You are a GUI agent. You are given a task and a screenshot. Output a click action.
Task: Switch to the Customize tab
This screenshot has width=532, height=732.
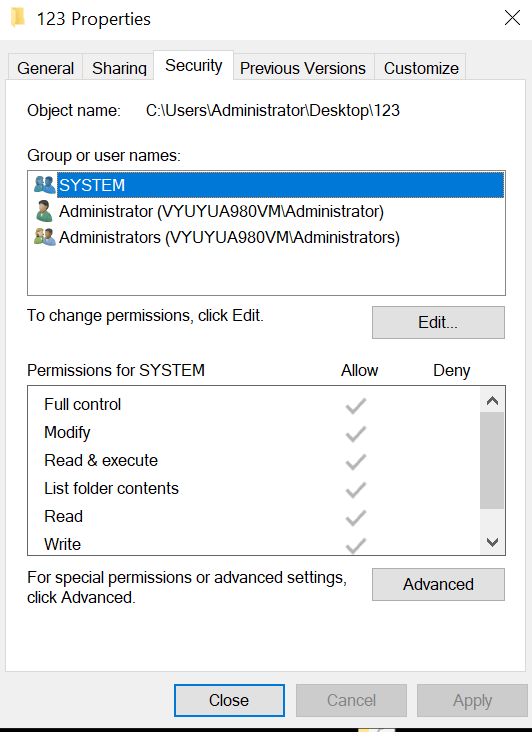pyautogui.click(x=421, y=68)
